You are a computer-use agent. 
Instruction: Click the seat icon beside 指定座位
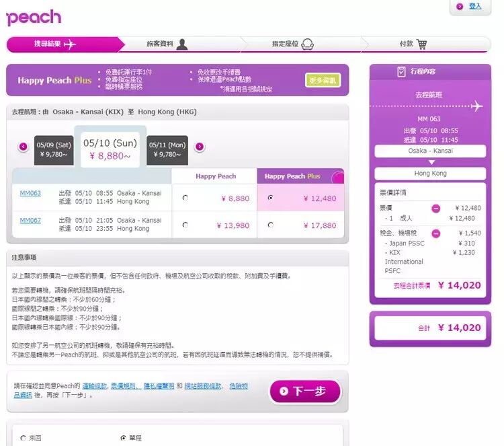coord(308,44)
